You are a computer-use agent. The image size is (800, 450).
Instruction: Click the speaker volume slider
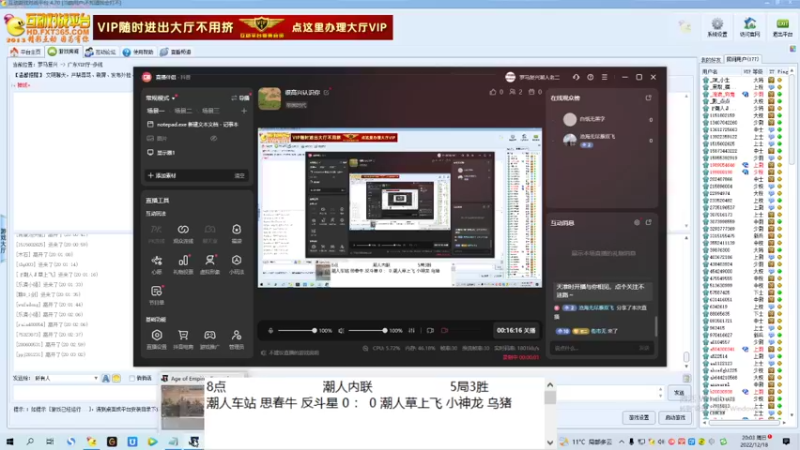[367, 331]
